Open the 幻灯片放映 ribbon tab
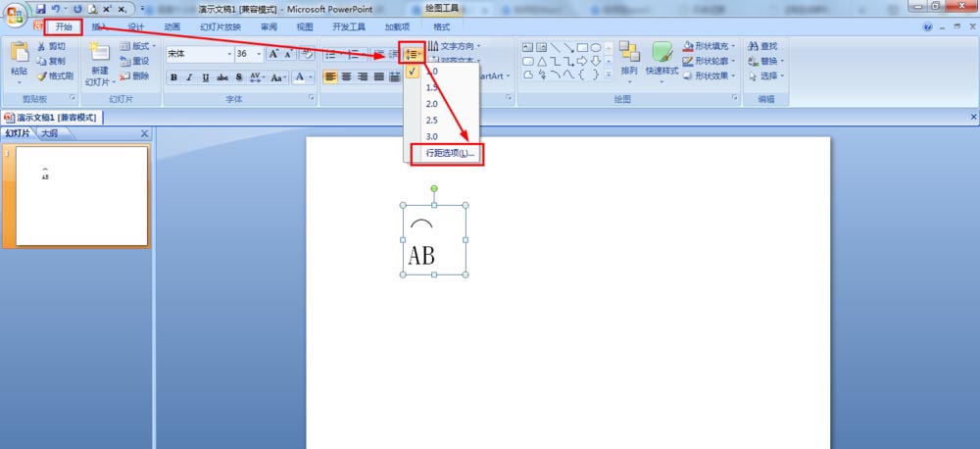 click(x=220, y=26)
